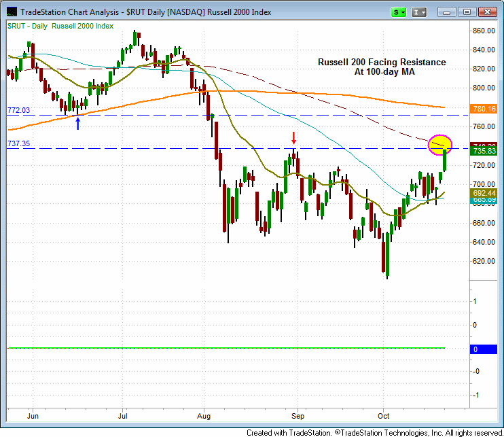Open the gray I interval-link dropdown

pyautogui.click(x=420, y=12)
